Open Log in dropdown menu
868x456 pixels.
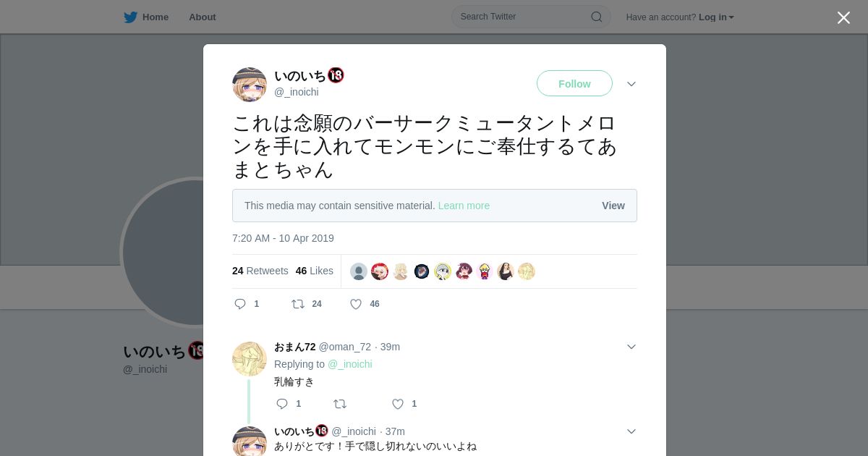[x=716, y=17]
